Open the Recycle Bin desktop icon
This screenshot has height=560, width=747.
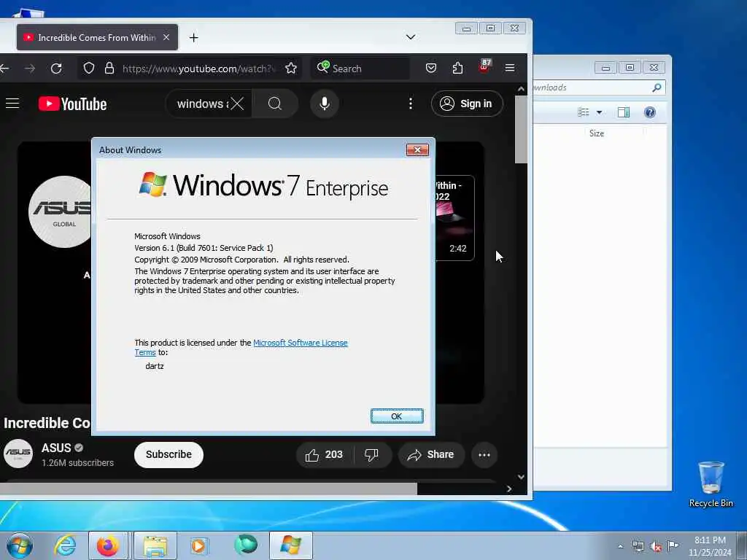pos(711,484)
